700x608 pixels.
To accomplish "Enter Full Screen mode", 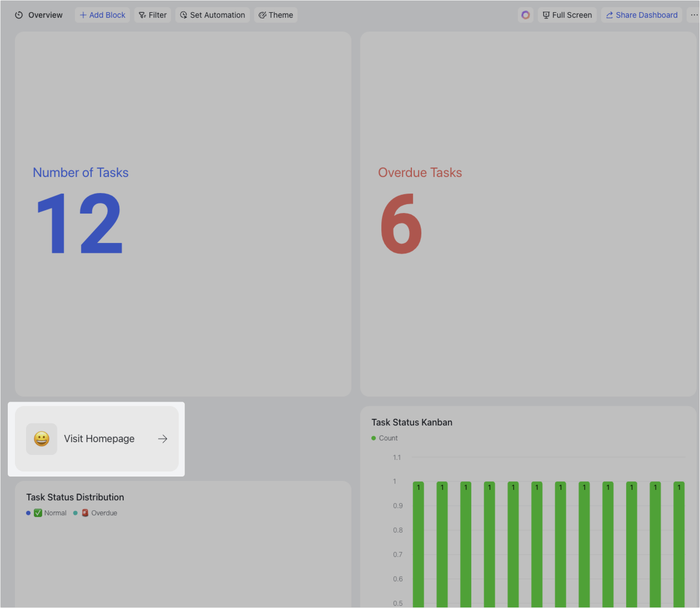I will (x=567, y=15).
